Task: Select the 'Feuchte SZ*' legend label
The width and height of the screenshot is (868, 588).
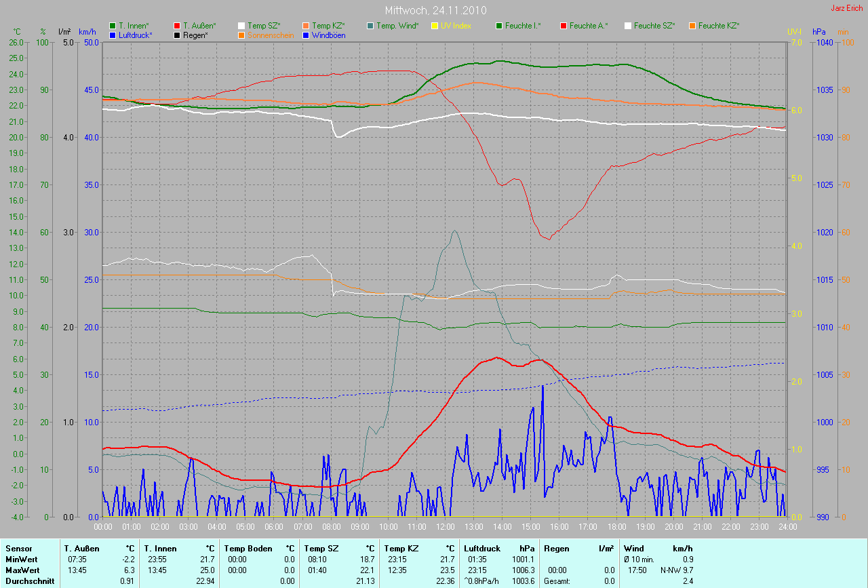Action: [x=656, y=26]
